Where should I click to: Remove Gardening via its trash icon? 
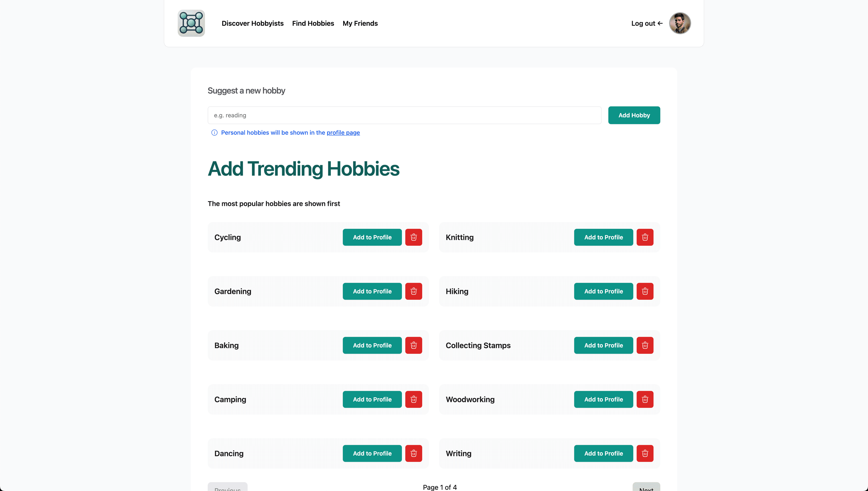pos(413,291)
